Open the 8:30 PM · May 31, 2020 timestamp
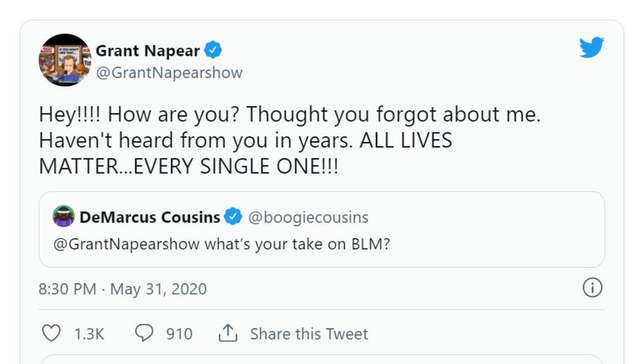The width and height of the screenshot is (644, 364). click(x=123, y=289)
